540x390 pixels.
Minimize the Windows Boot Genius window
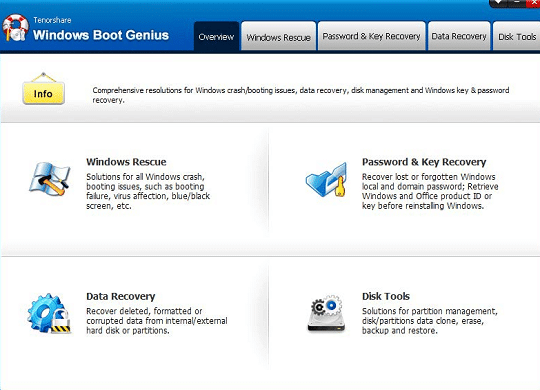pos(517,3)
